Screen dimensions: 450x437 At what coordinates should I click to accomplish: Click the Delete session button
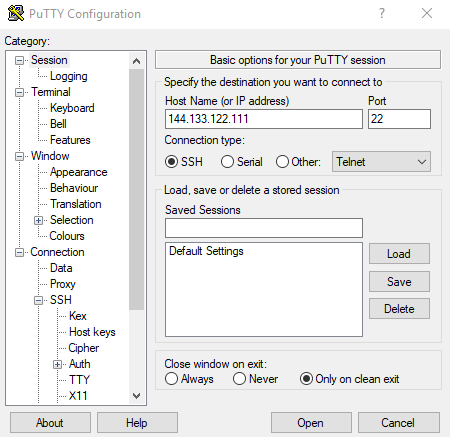[x=399, y=309]
